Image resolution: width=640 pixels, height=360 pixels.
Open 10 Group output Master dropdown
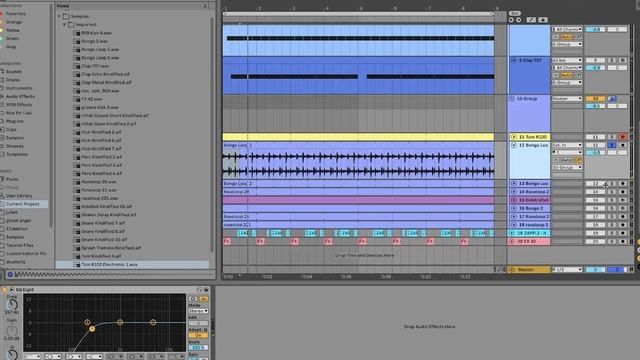coord(567,99)
